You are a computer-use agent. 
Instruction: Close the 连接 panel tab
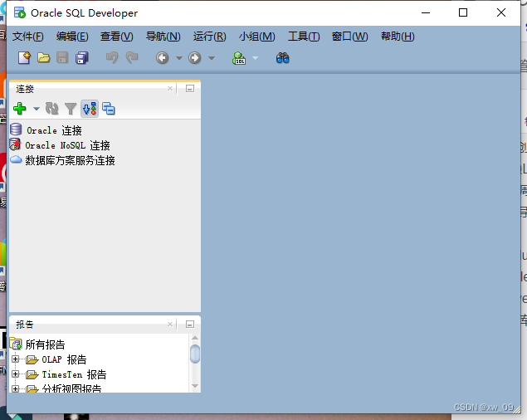click(x=170, y=89)
